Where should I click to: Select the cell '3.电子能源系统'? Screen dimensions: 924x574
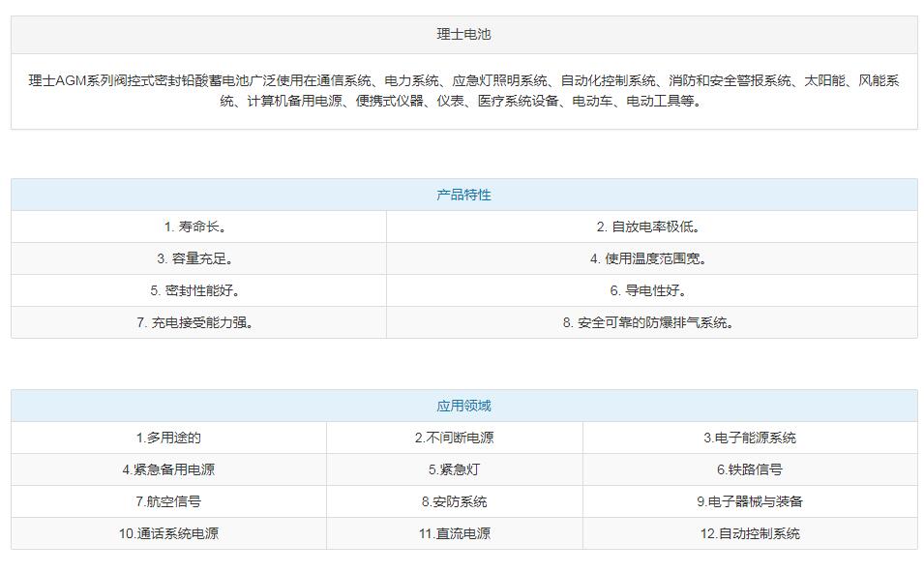(x=750, y=438)
